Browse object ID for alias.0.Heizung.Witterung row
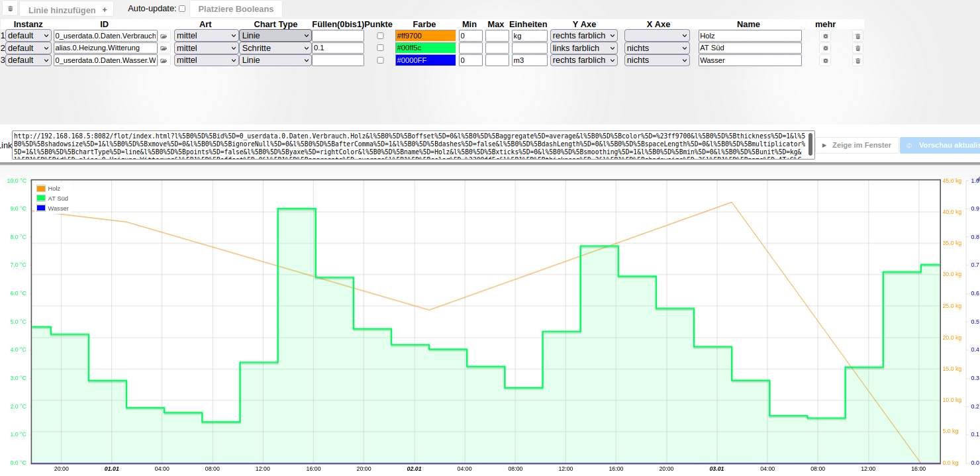Viewport: 980px width, 476px height. (164, 48)
